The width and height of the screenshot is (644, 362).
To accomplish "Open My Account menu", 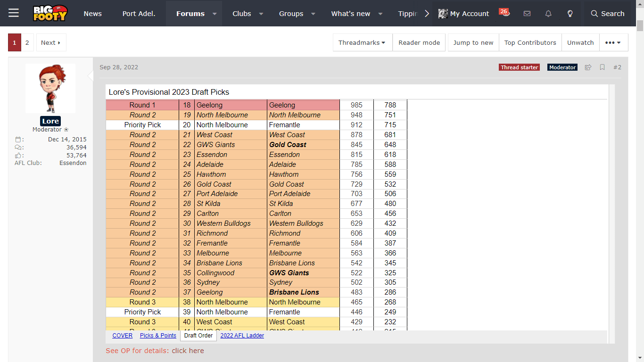I will click(x=464, y=14).
